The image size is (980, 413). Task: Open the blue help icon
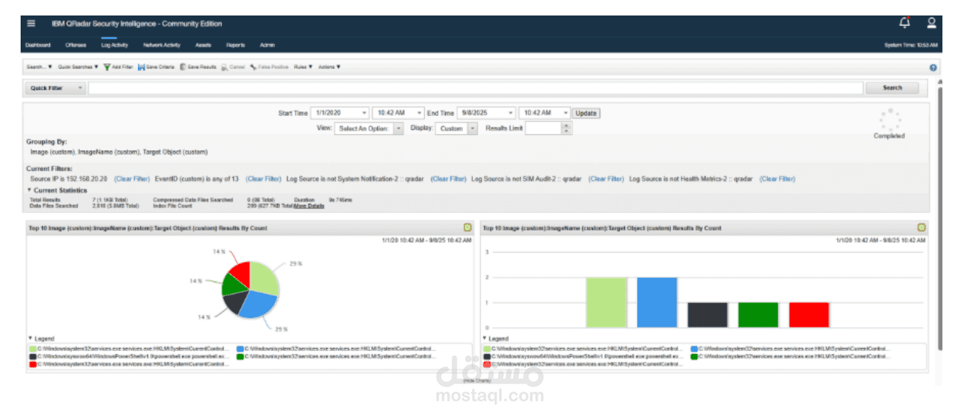click(x=933, y=67)
